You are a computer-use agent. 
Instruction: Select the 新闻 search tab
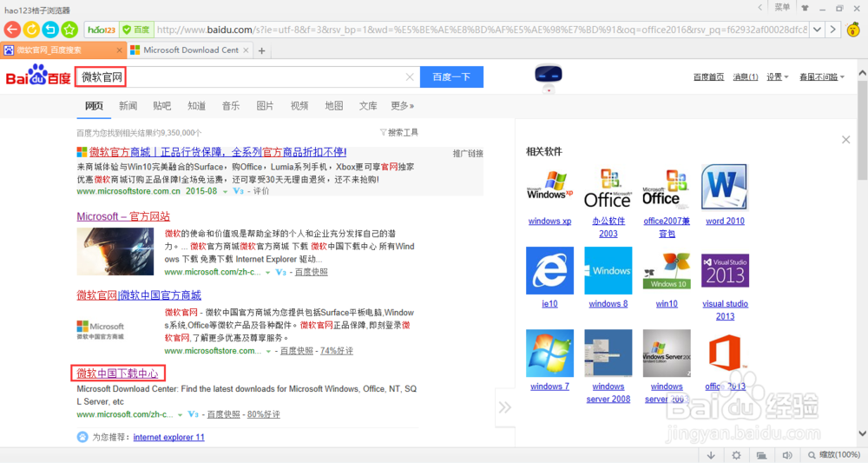[128, 106]
